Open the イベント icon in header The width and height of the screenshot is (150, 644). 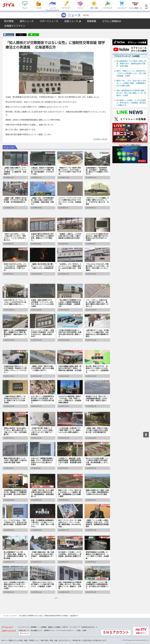click(x=80, y=5)
